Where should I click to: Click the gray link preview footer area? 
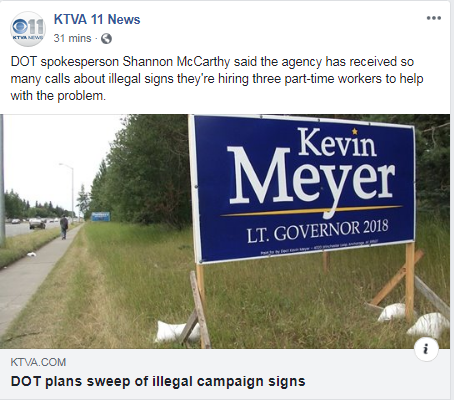click(225, 374)
